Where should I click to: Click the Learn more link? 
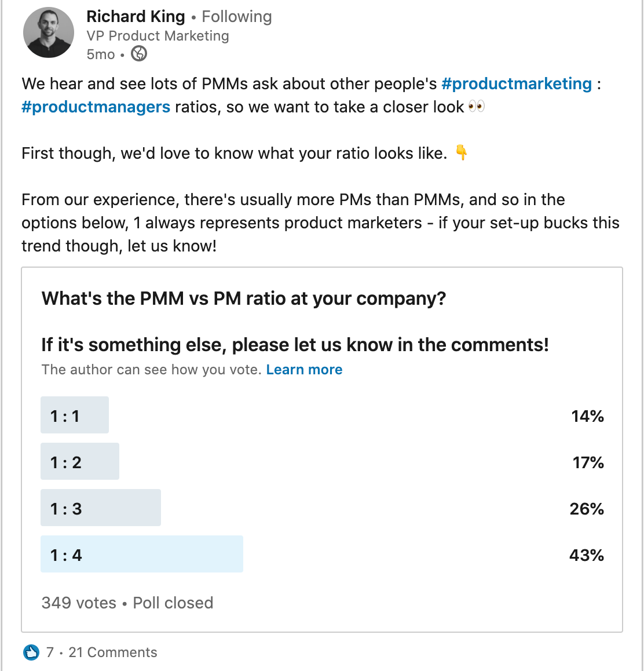[304, 370]
